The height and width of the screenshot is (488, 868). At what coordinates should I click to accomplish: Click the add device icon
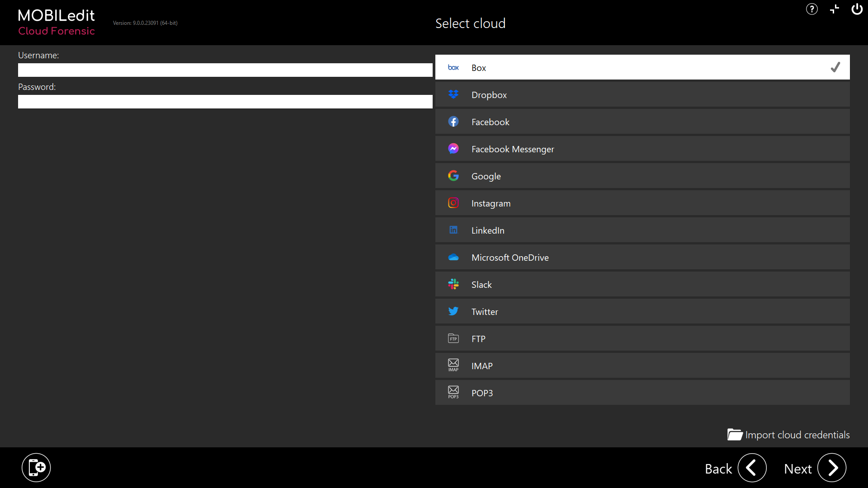click(x=36, y=468)
